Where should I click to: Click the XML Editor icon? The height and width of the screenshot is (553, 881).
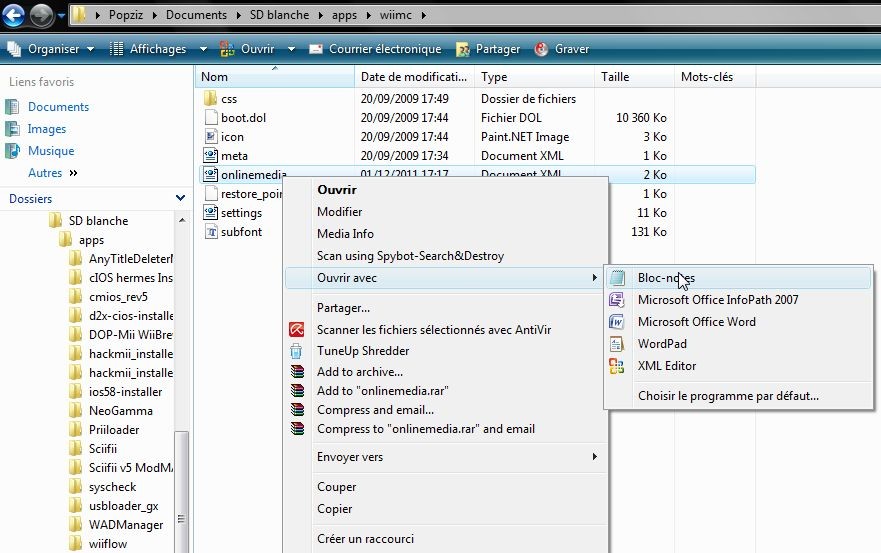click(x=617, y=366)
